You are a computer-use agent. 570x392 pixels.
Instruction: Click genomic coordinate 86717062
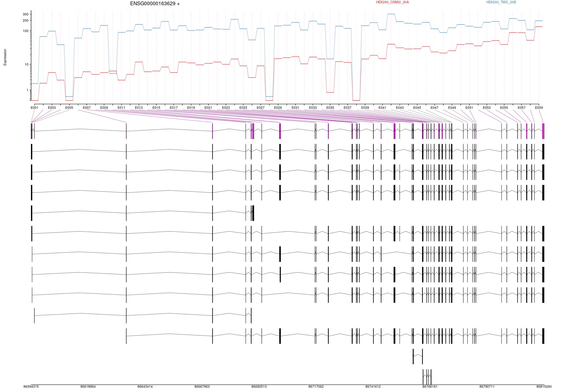[316, 387]
